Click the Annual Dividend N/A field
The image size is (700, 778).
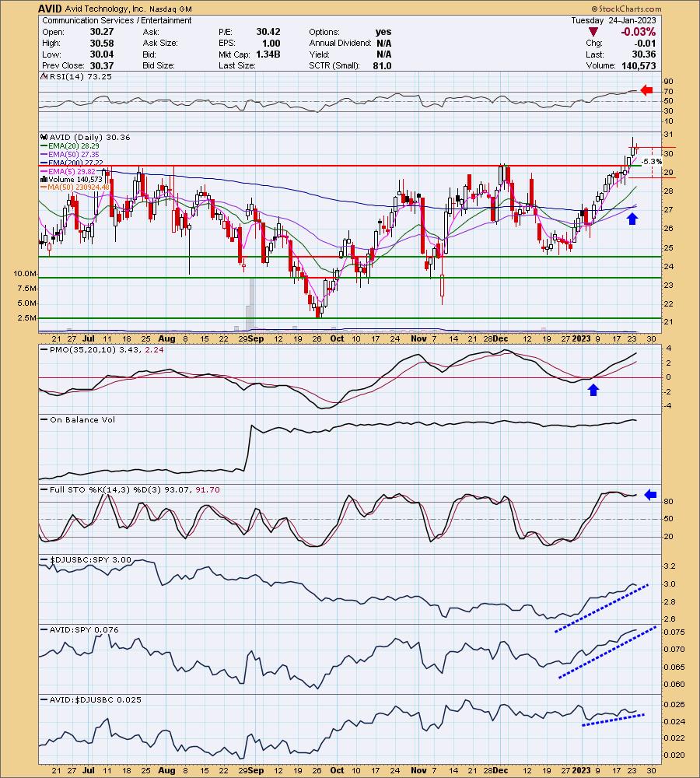point(350,43)
